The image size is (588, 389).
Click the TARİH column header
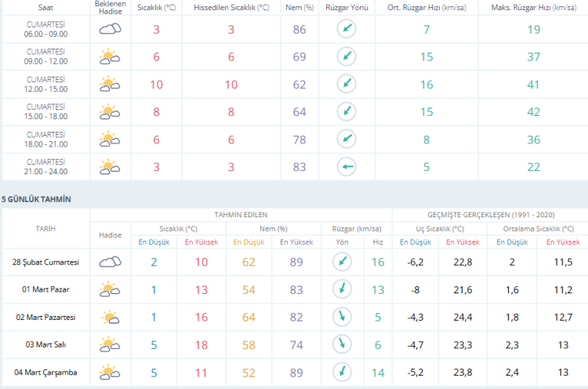point(45,228)
